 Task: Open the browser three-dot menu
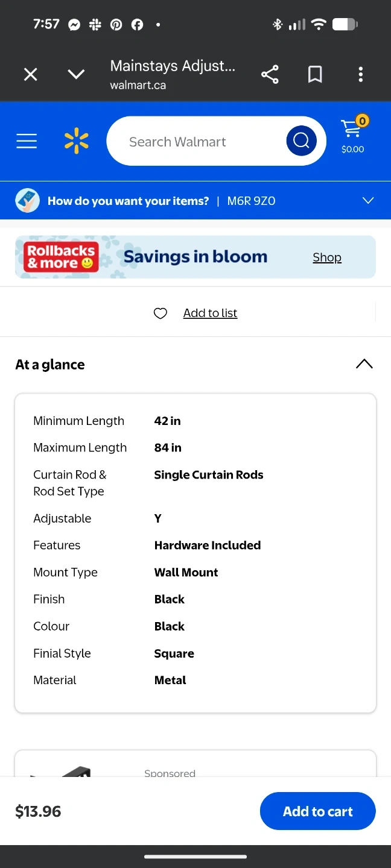coord(360,75)
